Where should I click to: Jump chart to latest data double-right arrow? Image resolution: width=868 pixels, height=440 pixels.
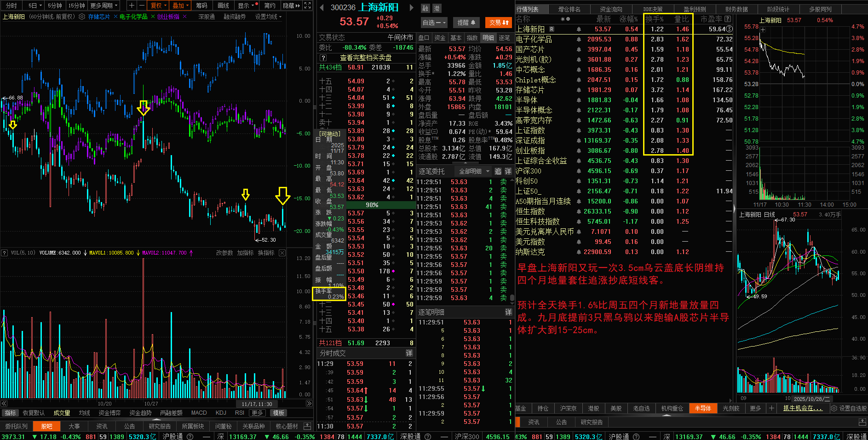tap(309, 404)
